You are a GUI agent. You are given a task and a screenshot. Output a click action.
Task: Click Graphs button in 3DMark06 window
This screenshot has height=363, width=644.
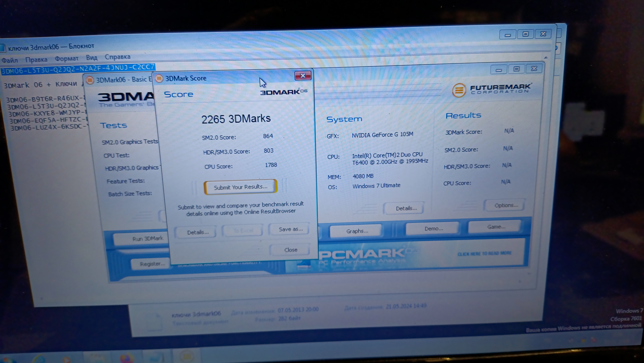point(357,231)
